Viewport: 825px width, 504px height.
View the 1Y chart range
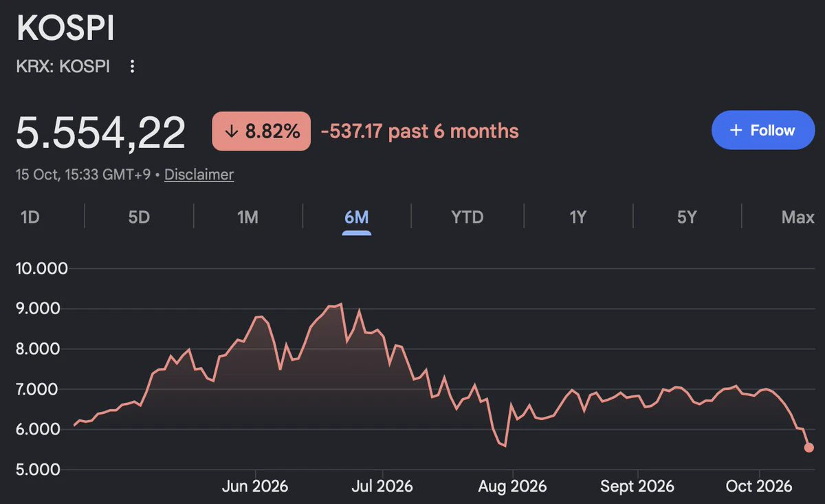[577, 217]
